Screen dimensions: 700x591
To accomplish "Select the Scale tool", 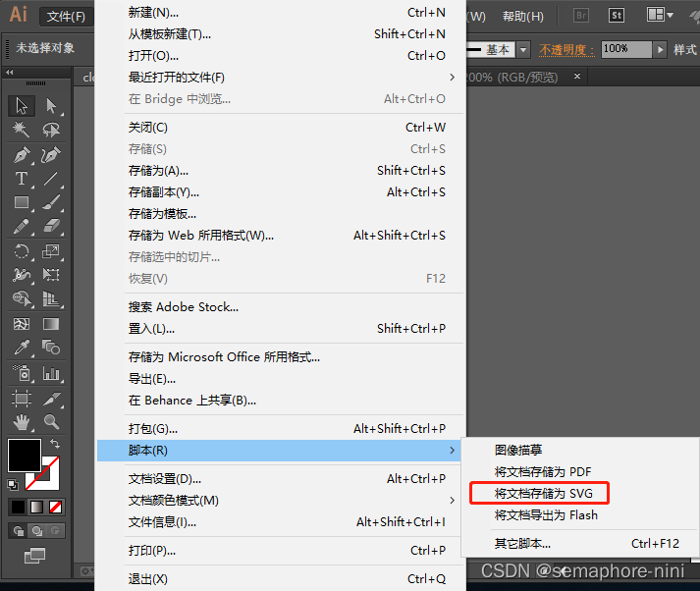I will click(x=51, y=251).
